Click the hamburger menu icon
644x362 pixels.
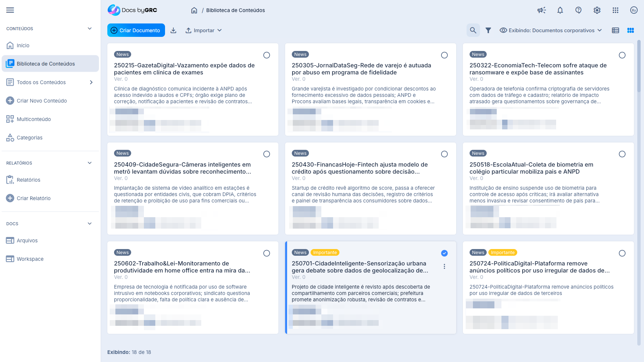click(10, 10)
